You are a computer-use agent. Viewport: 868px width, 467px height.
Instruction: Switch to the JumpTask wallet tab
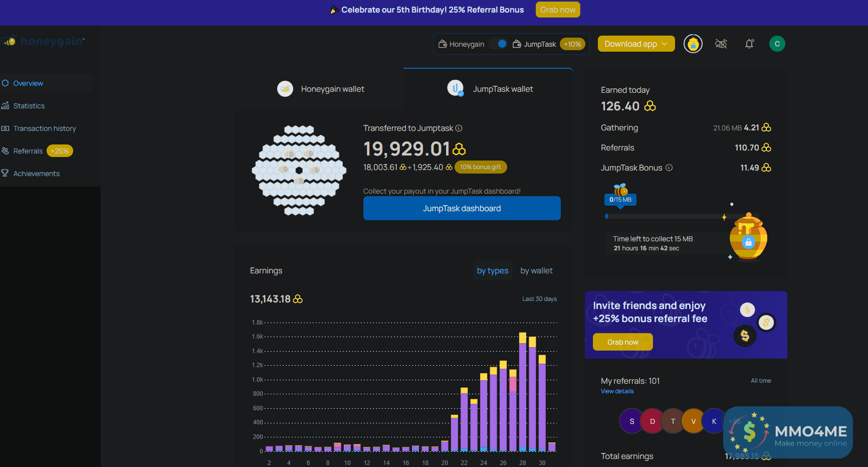pos(488,89)
